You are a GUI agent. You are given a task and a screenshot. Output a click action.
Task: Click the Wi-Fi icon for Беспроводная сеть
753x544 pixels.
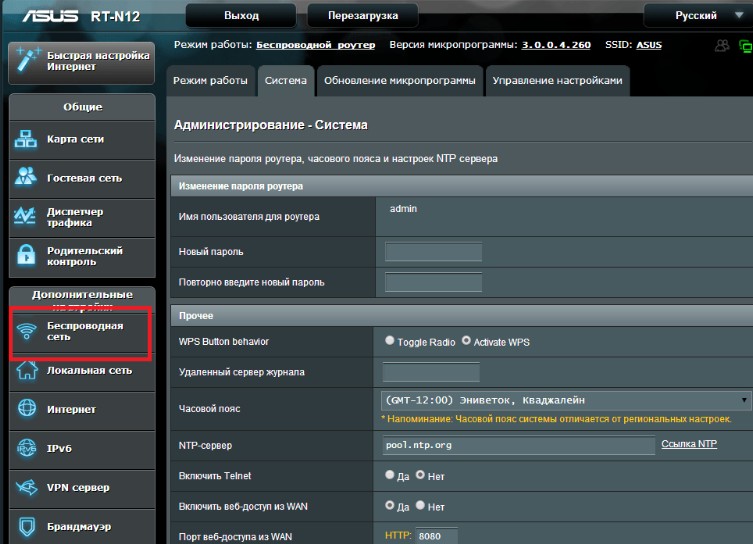point(27,331)
